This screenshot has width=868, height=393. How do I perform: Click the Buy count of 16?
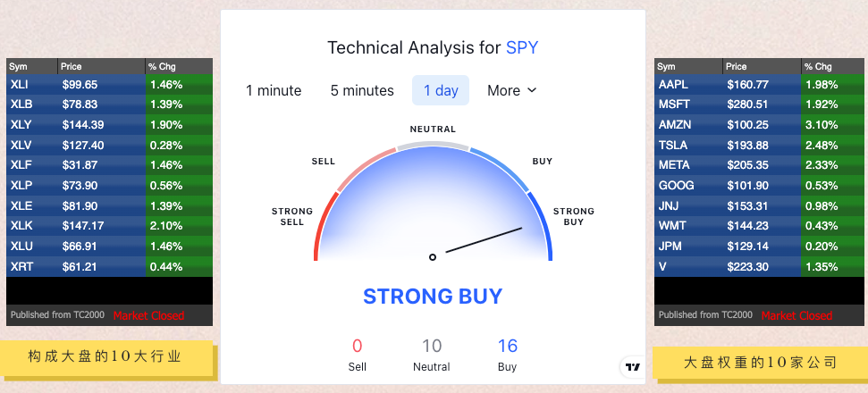tap(508, 346)
